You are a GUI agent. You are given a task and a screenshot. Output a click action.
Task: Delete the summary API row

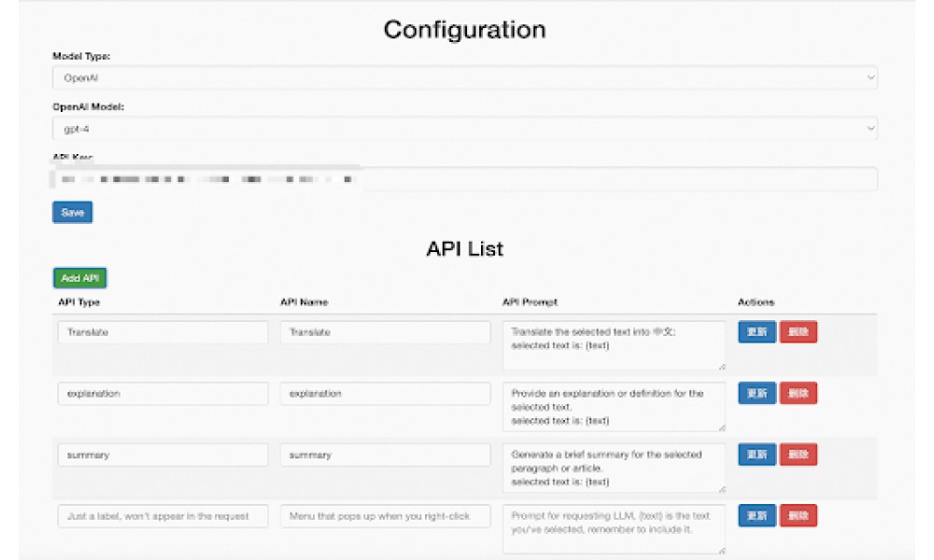tap(799, 455)
